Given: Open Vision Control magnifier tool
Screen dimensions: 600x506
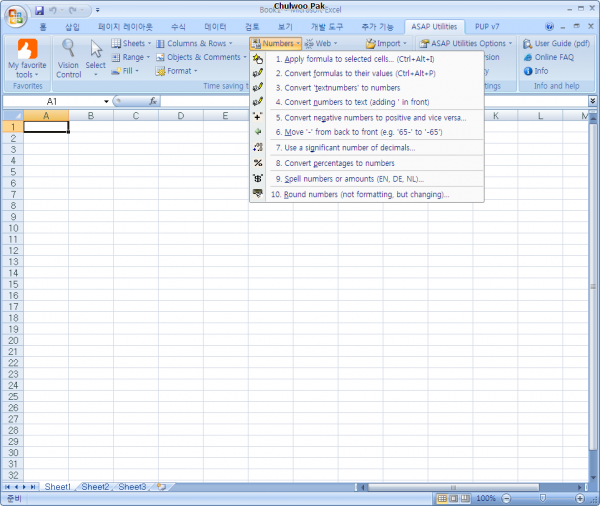Looking at the screenshot, I should 68,49.
